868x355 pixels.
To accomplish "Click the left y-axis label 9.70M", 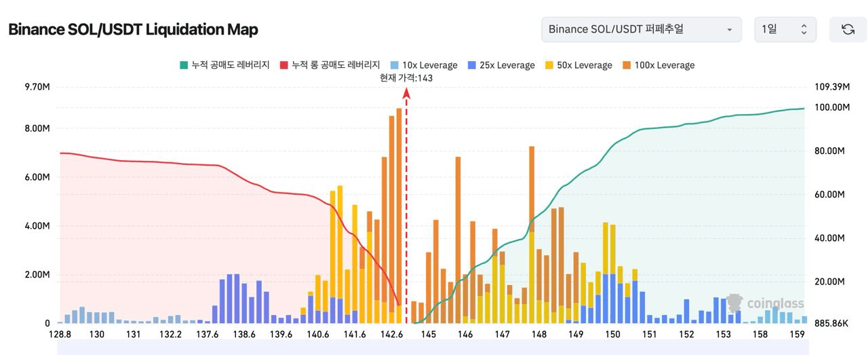I will point(37,87).
